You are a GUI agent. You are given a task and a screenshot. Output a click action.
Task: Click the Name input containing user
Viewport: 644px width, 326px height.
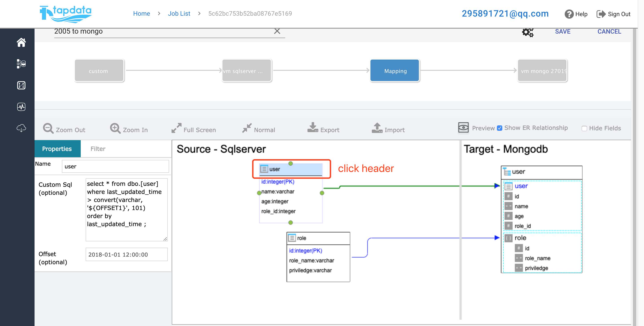coord(115,167)
